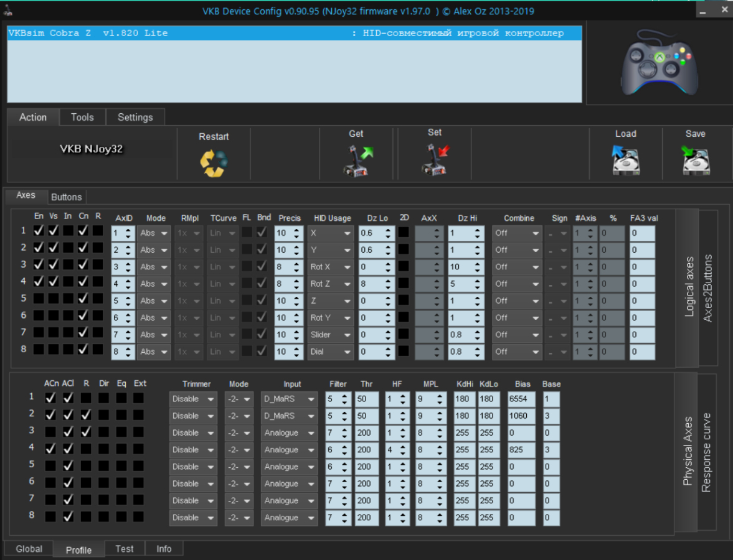The height and width of the screenshot is (560, 733).
Task: Toggle the En checkbox for logical axis 1
Action: 39,231
